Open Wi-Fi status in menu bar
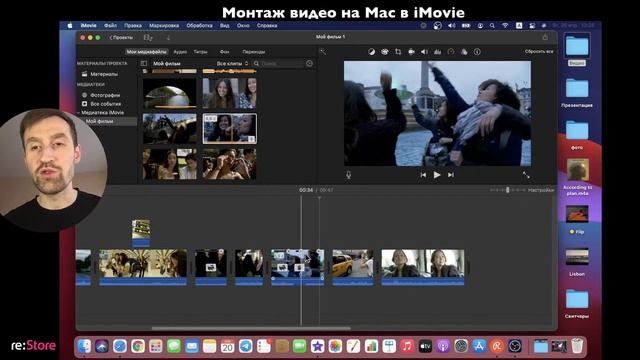The image size is (640, 360). coord(505,25)
